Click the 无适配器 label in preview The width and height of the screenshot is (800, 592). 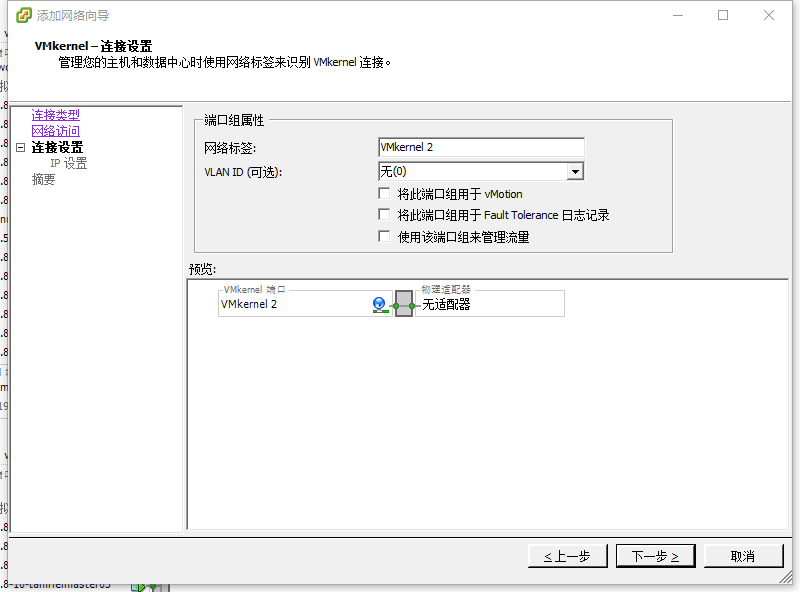[x=446, y=305]
